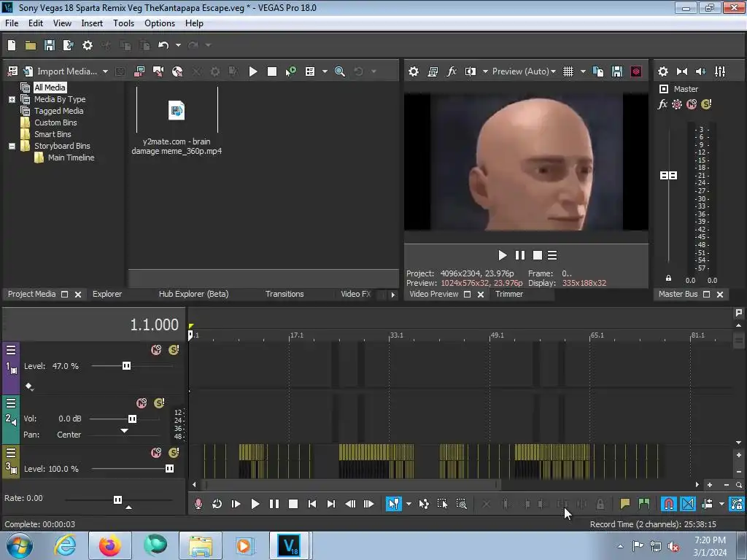Launch Firefox from the taskbar
The image size is (747, 560).
click(110, 545)
